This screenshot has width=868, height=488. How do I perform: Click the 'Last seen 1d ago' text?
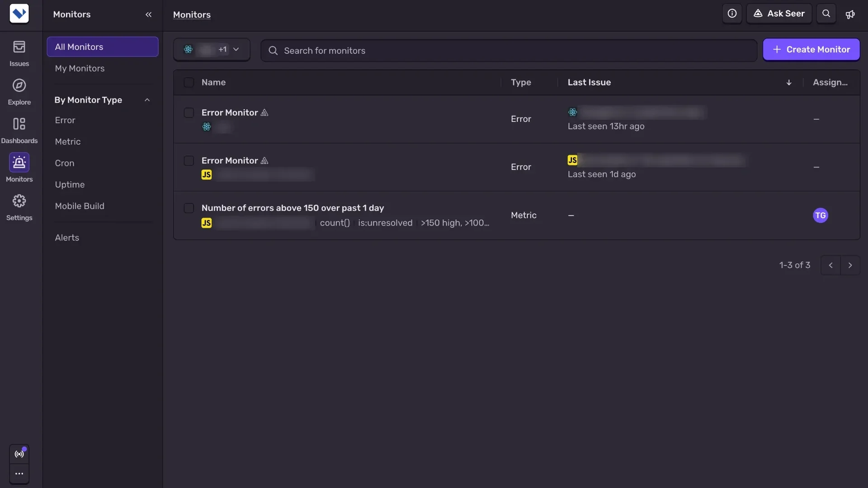coord(602,174)
